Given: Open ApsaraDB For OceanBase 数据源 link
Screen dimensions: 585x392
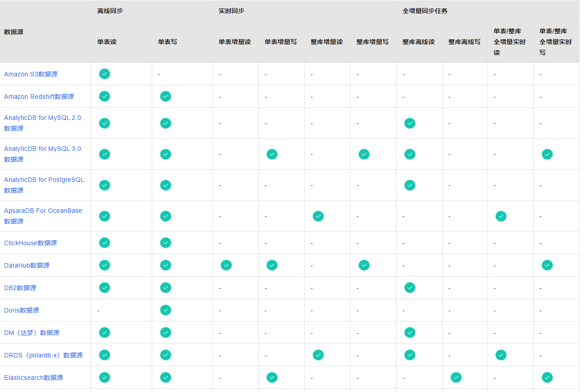Looking at the screenshot, I should (43, 216).
